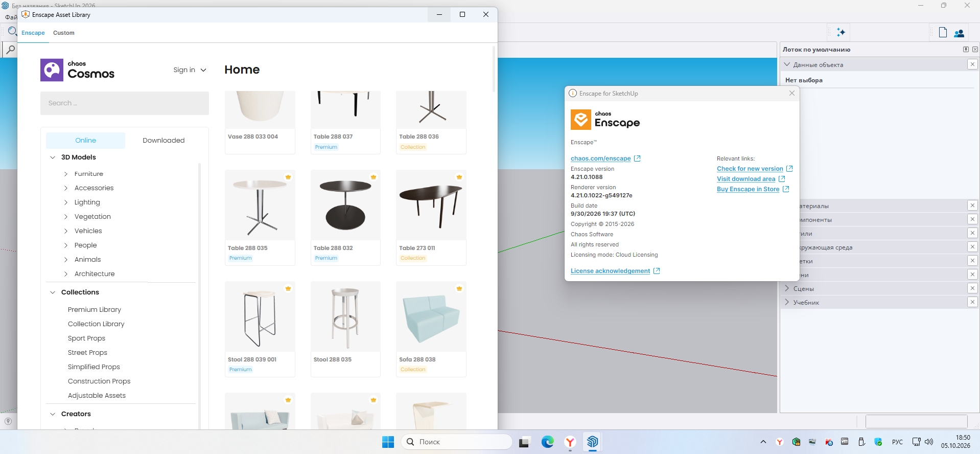Expand the Сцены tray panel

click(x=787, y=289)
